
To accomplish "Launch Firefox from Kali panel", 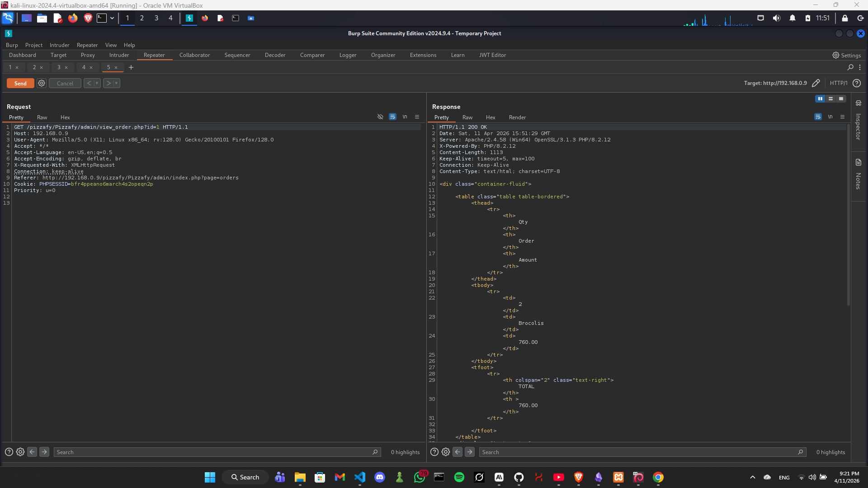I will [x=73, y=18].
